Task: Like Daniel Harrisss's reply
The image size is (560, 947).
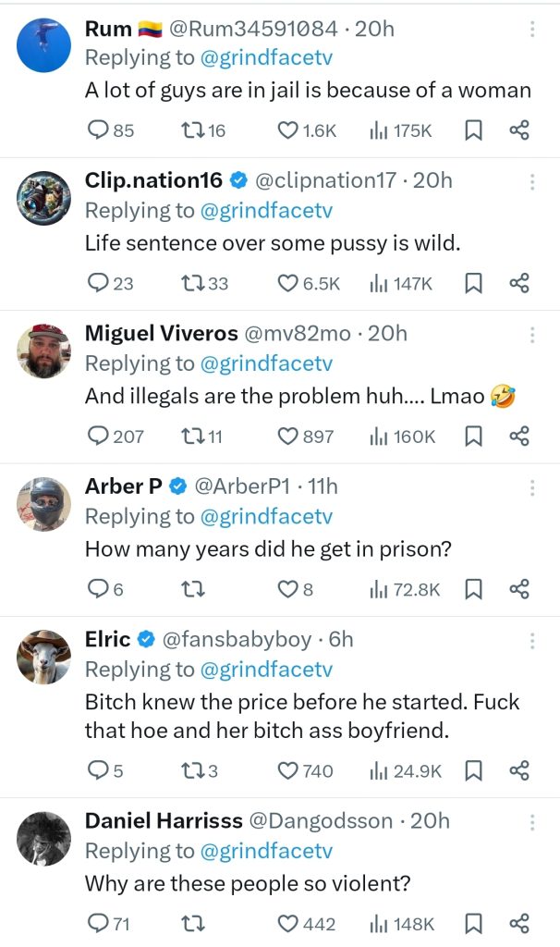Action: (288, 923)
